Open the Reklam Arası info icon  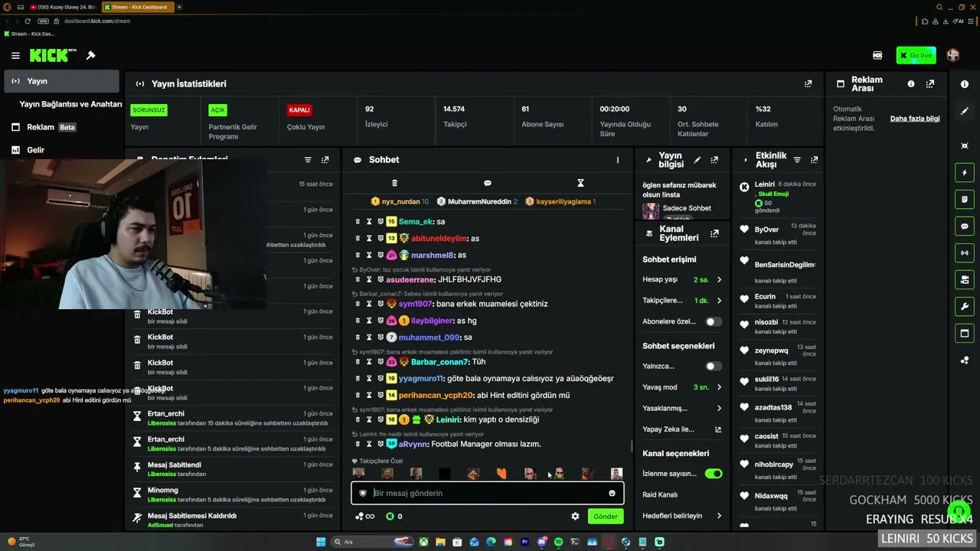911,83
